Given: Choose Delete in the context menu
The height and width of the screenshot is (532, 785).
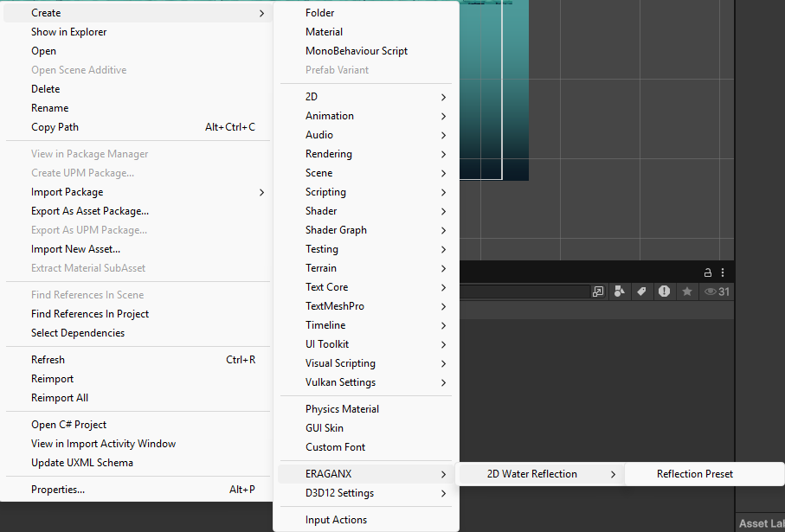Looking at the screenshot, I should click(x=138, y=88).
